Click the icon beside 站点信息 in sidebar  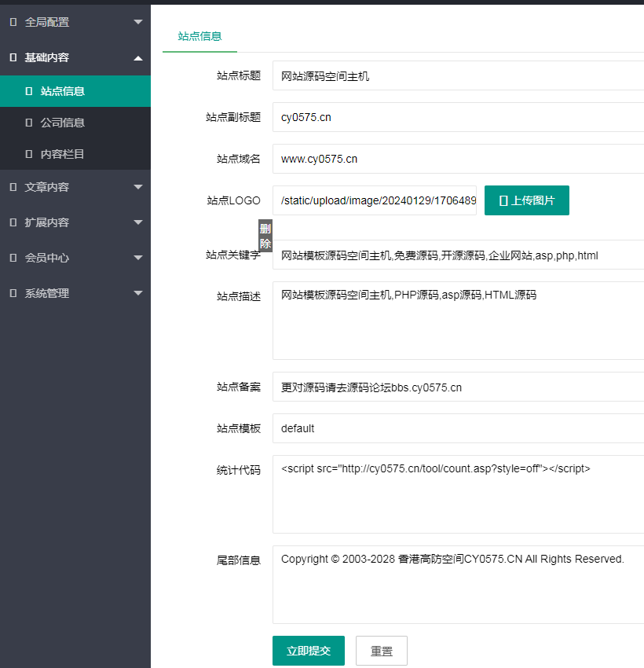[x=29, y=91]
